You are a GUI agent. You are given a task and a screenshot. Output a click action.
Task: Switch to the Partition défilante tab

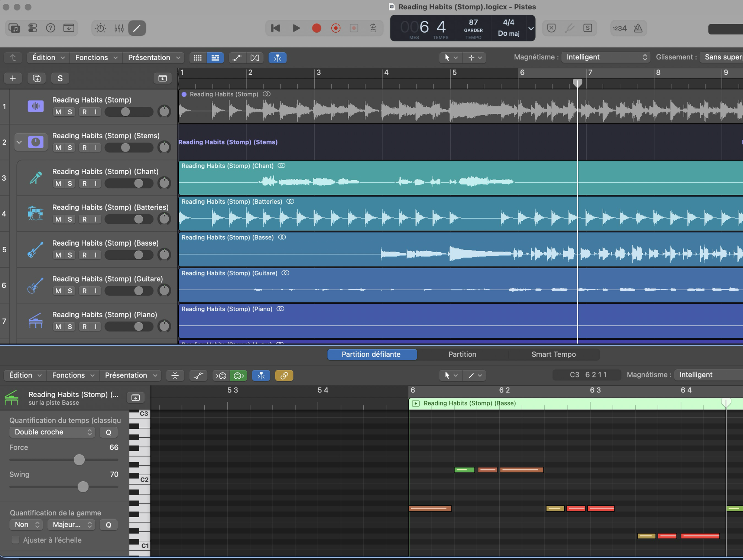372,355
